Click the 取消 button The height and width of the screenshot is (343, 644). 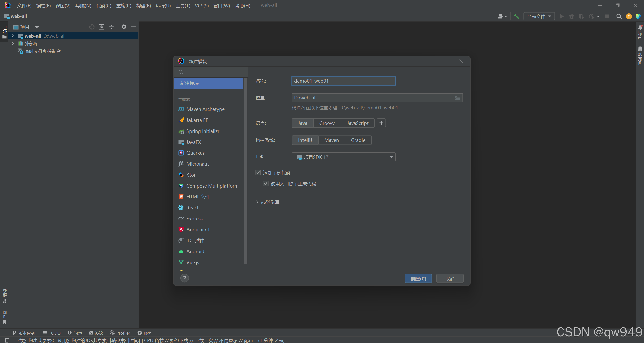(449, 279)
